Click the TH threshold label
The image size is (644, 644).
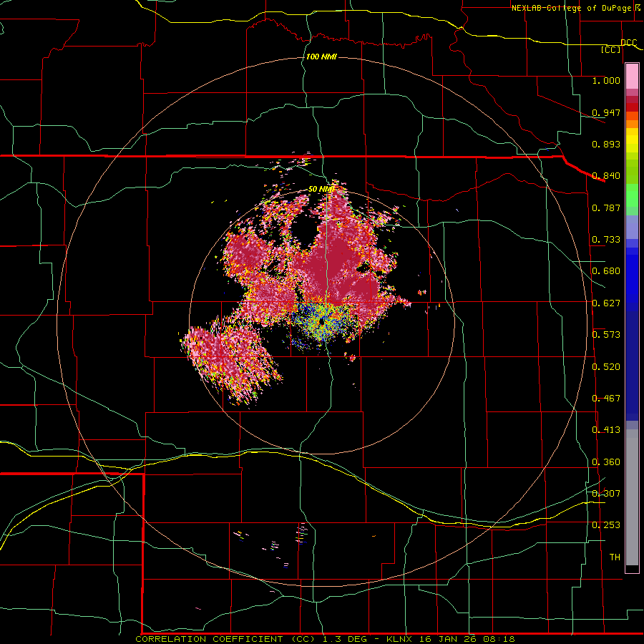tap(615, 557)
